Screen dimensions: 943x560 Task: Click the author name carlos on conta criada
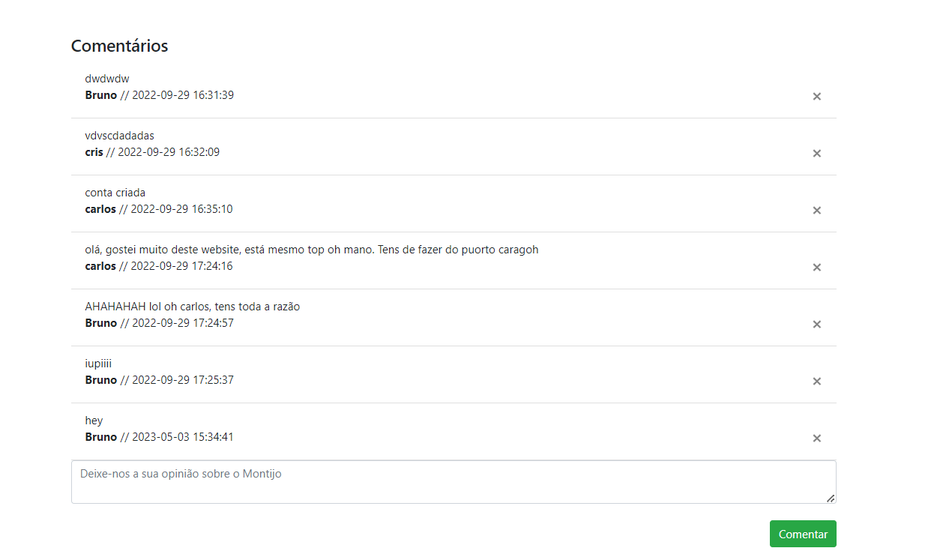(100, 208)
